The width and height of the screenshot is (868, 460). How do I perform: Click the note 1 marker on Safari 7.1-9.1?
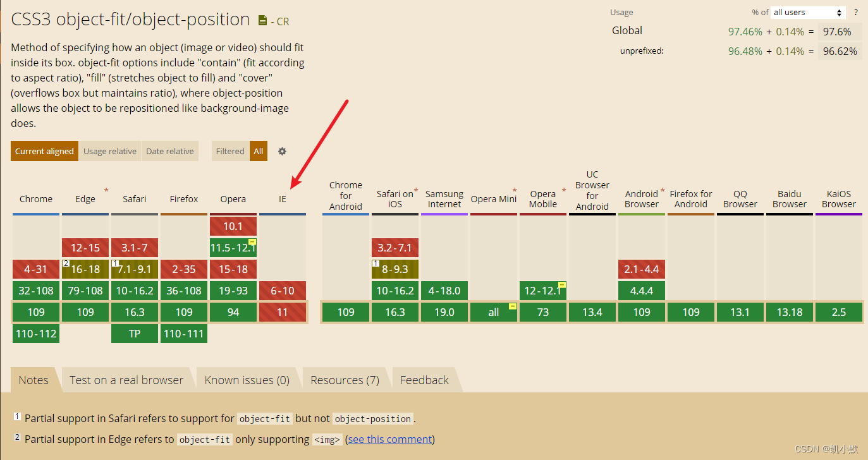point(115,263)
